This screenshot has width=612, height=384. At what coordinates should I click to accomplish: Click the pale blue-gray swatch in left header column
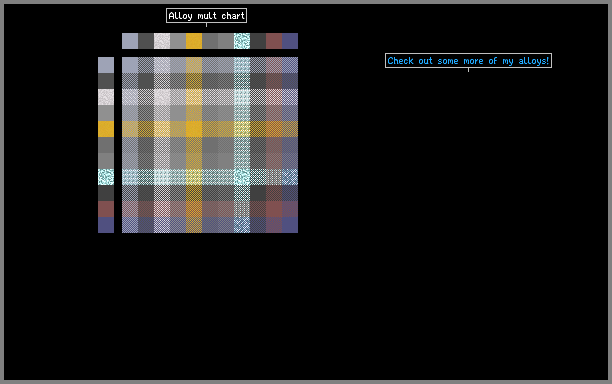(106, 65)
